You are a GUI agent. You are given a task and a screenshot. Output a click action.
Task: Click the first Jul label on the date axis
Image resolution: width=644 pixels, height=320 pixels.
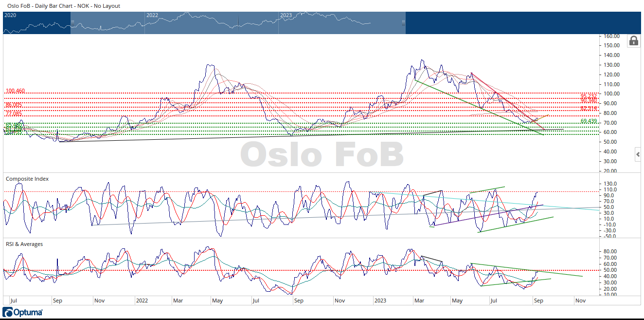tap(13, 301)
